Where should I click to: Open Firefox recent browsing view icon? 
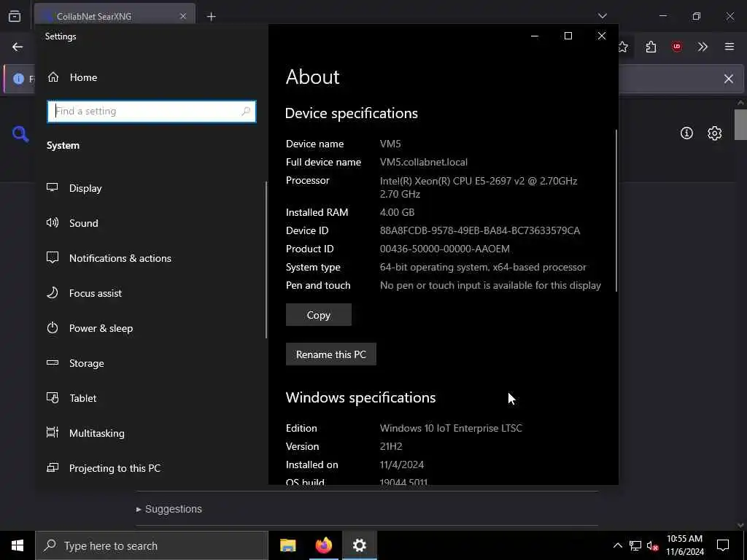pyautogui.click(x=15, y=16)
